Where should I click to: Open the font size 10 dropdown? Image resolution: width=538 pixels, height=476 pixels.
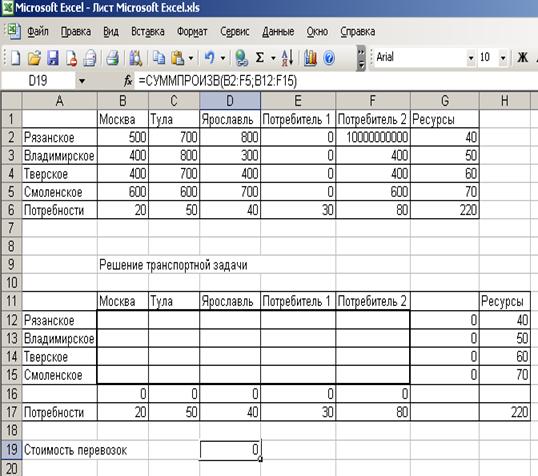(503, 58)
